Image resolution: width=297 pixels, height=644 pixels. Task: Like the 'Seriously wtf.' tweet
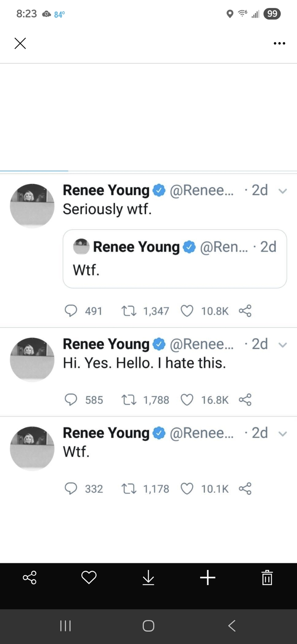pyautogui.click(x=187, y=311)
